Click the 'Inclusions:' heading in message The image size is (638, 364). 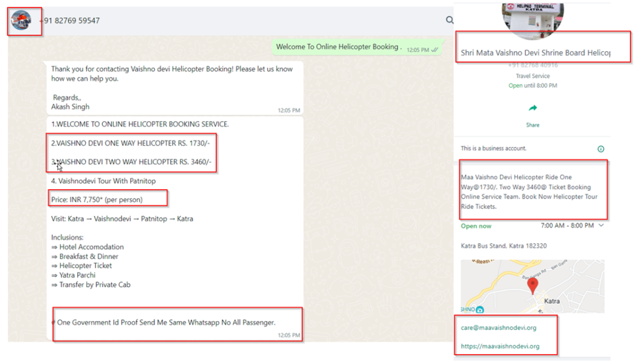67,237
